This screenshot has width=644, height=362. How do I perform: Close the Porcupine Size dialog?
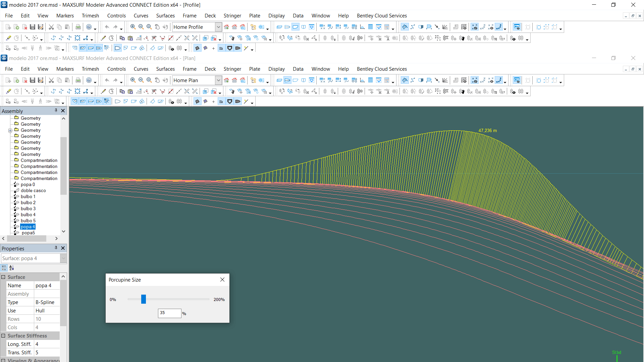222,280
